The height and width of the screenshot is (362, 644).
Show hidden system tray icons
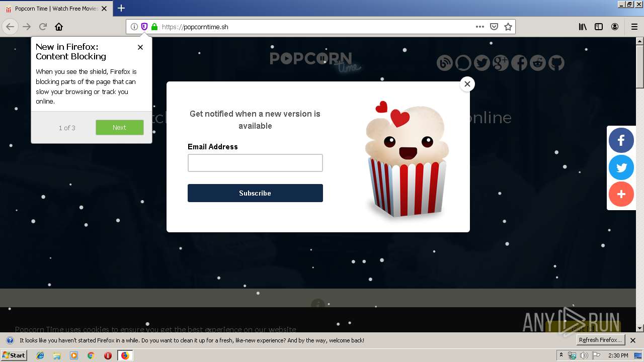pyautogui.click(x=561, y=355)
